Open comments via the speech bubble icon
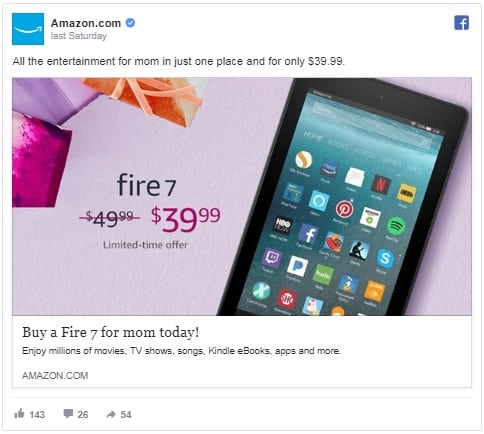 (x=68, y=414)
